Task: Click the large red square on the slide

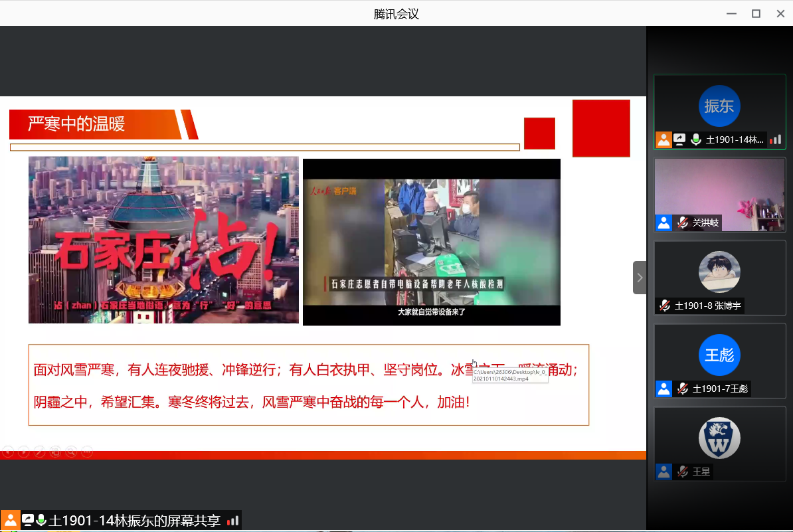Action: click(601, 128)
